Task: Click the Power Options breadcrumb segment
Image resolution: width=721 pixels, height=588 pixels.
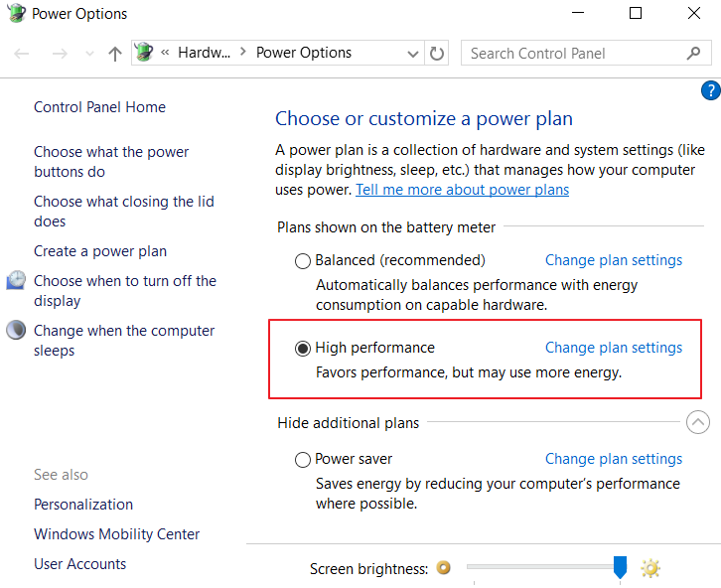Action: [x=304, y=53]
